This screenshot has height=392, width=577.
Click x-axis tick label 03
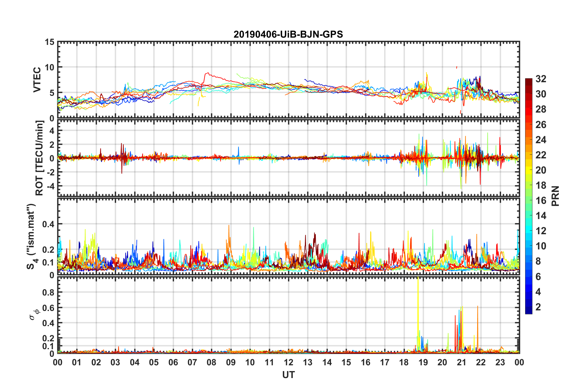tap(115, 362)
